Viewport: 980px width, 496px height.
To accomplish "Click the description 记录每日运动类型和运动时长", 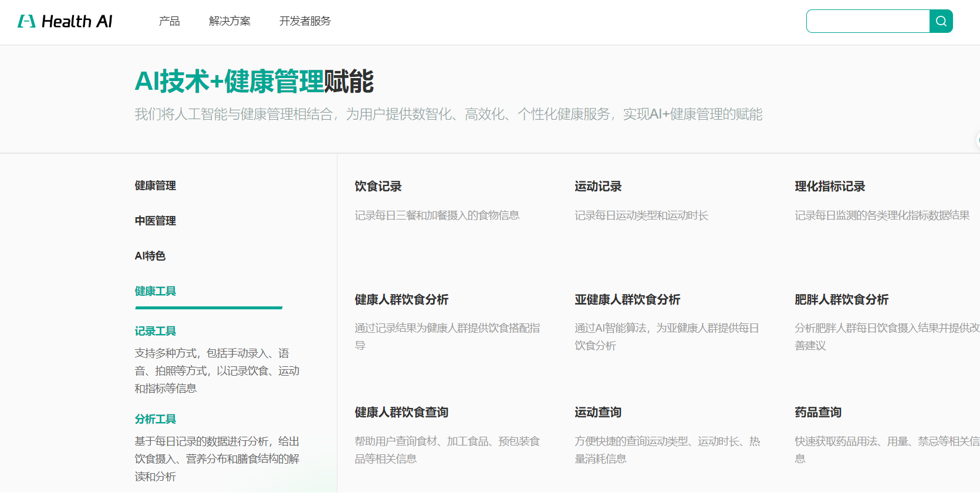I will coord(641,215).
